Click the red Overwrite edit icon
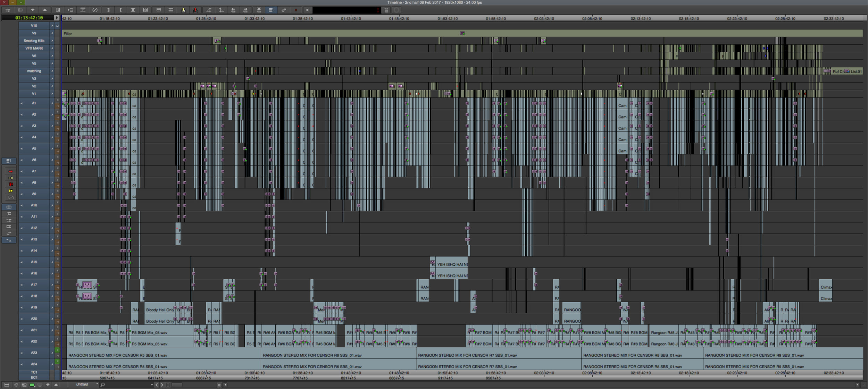This screenshot has width=868, height=389. tap(195, 10)
